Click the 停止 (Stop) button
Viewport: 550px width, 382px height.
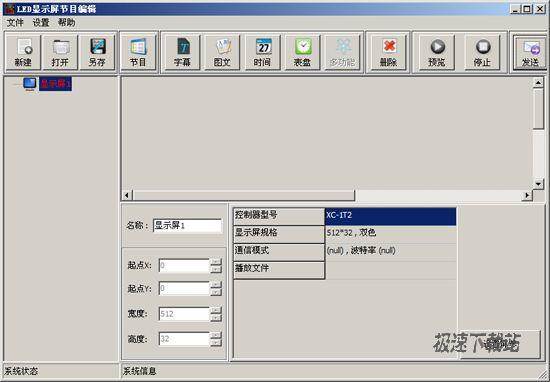[x=482, y=52]
